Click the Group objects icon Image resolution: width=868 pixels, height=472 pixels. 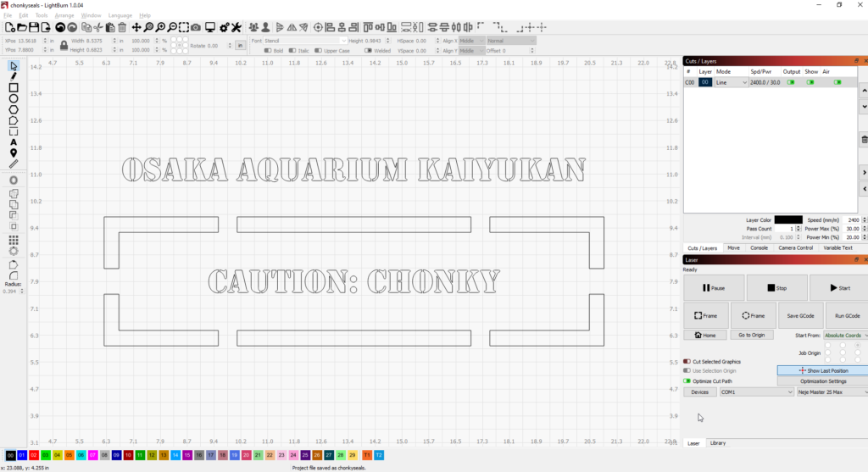(253, 27)
